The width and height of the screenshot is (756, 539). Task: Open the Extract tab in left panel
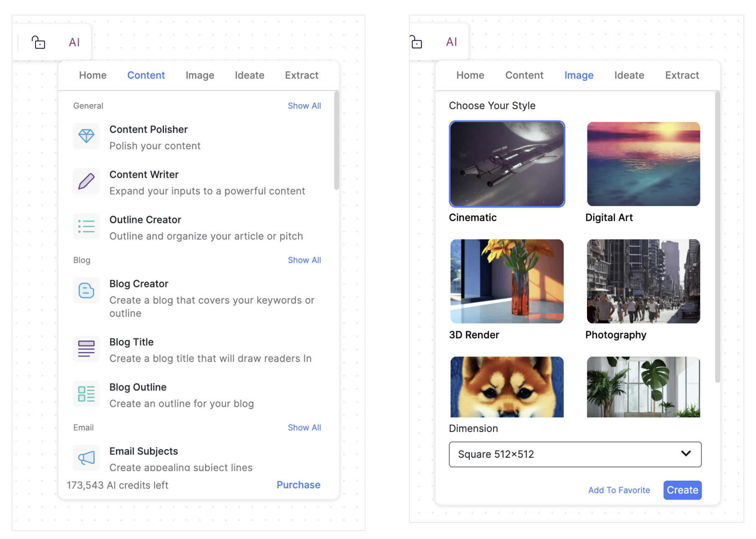[301, 75]
